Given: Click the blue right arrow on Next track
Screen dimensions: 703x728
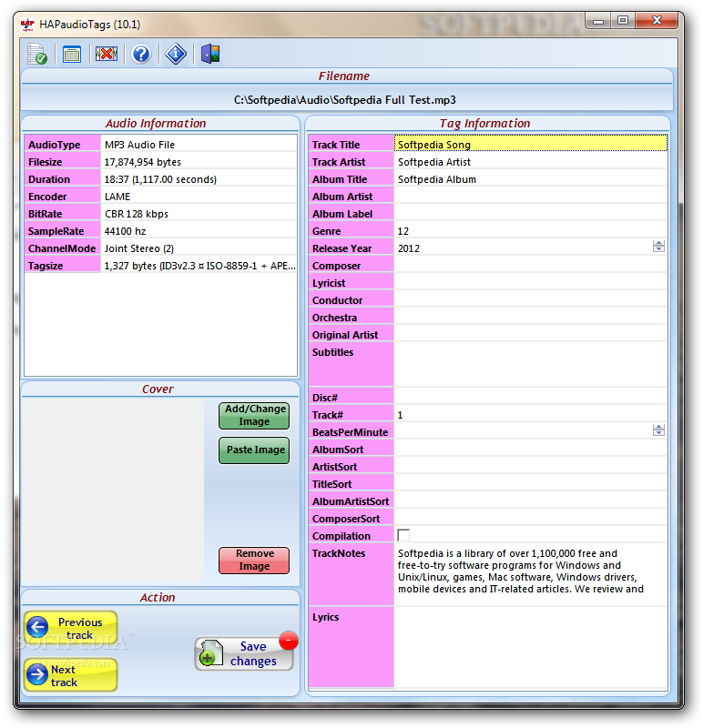Looking at the screenshot, I should pyautogui.click(x=37, y=674).
